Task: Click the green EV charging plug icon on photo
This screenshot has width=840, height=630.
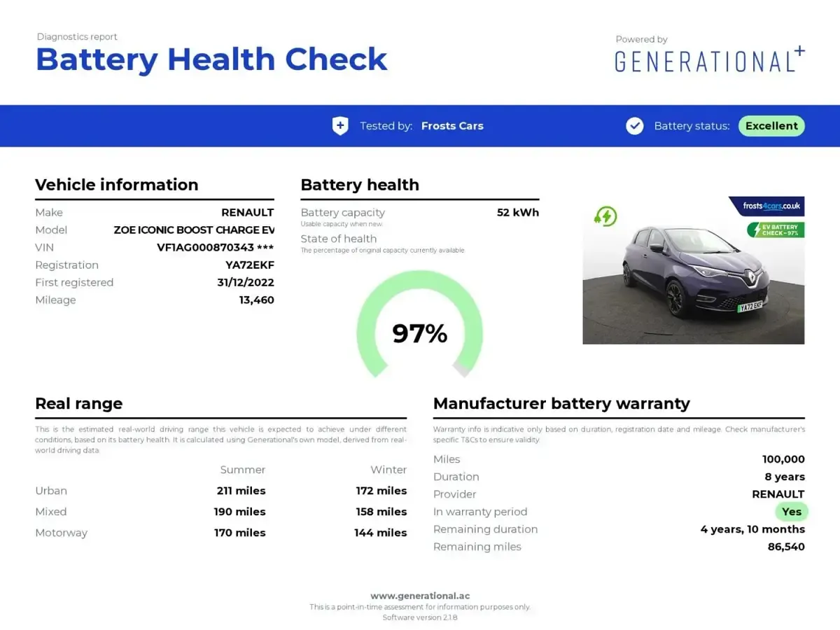Action: pyautogui.click(x=605, y=216)
